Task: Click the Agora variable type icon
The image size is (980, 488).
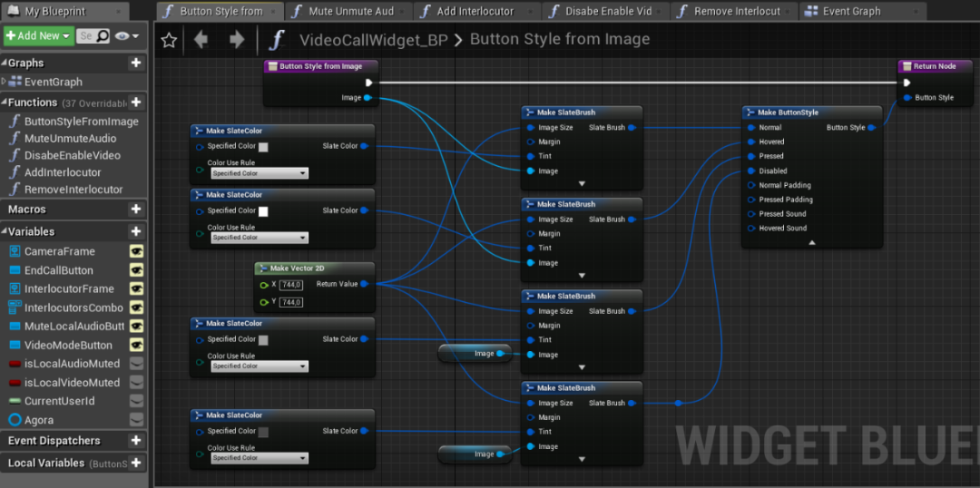Action: tap(15, 420)
